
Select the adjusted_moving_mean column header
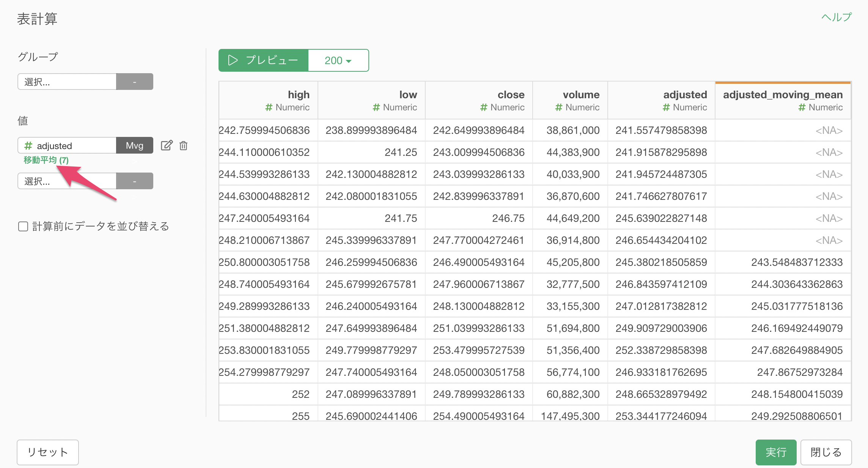pos(782,95)
